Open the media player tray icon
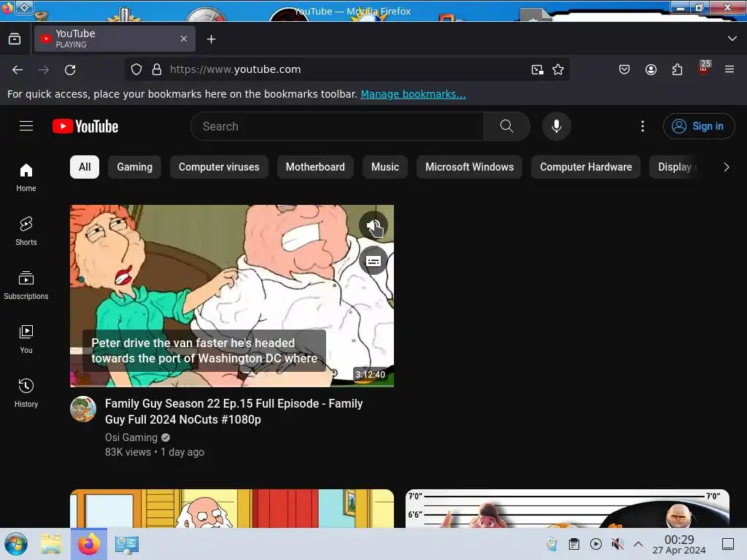 point(595,544)
